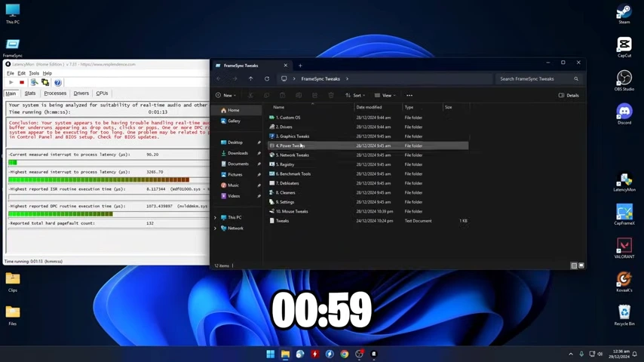The width and height of the screenshot is (644, 362).
Task: Switch to large icons view in Explorer status bar
Action: click(581, 265)
